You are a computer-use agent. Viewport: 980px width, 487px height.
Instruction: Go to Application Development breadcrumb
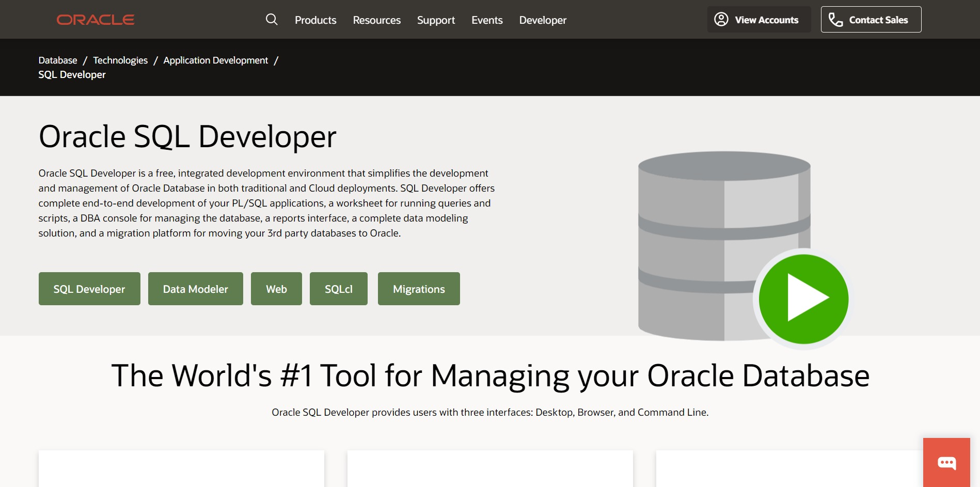[x=216, y=60]
